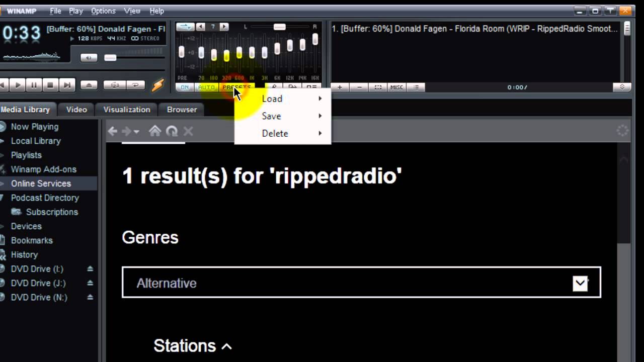Switch to the Media Library tab
Screen dimensions: 644x362
(26, 110)
